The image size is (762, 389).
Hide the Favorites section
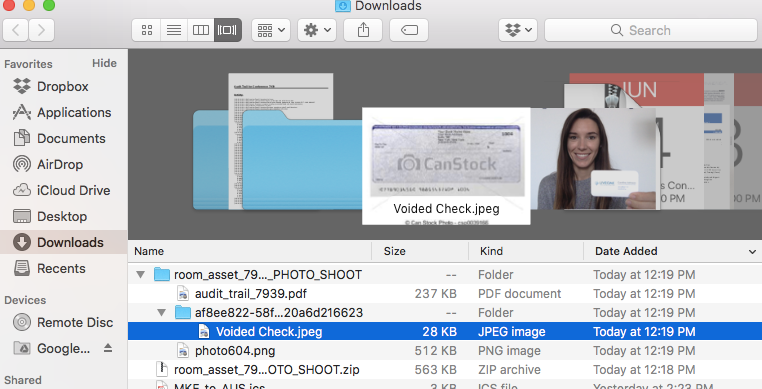pyautogui.click(x=104, y=63)
